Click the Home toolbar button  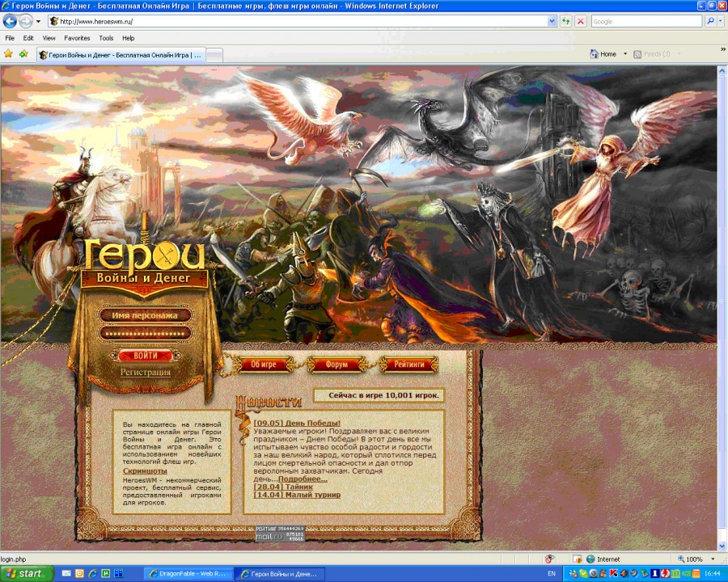(603, 54)
